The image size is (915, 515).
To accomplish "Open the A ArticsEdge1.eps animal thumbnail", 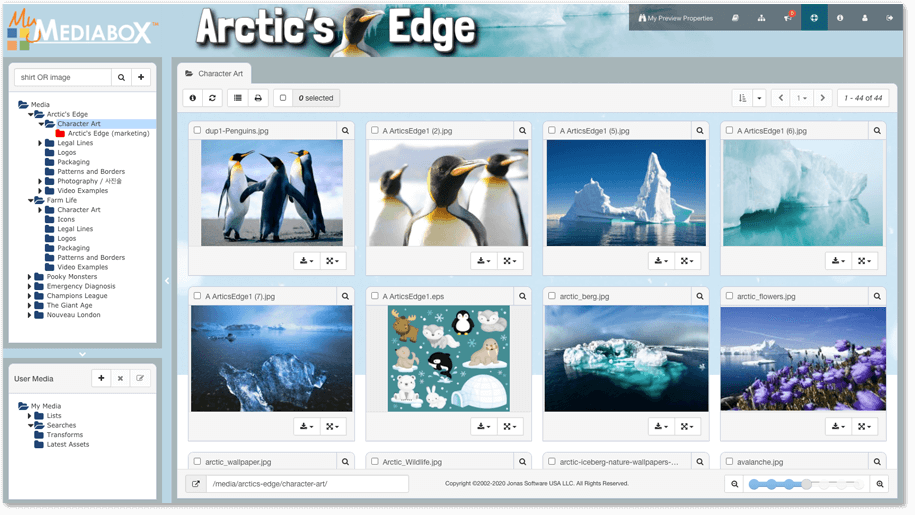I will pos(448,359).
